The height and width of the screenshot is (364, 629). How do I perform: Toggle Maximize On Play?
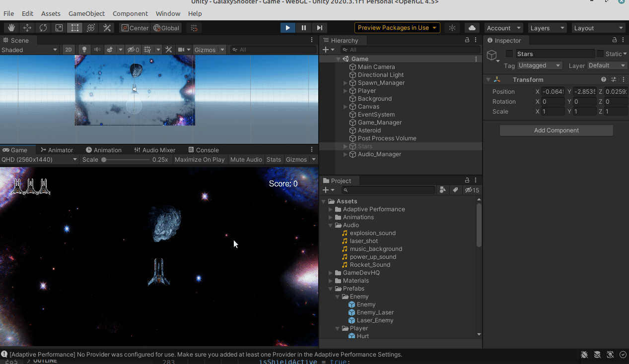[x=200, y=159]
